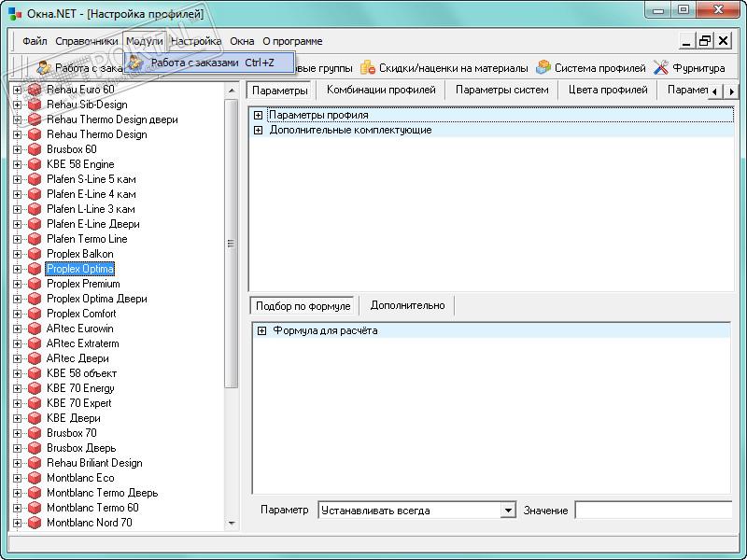Click the Rehau Euro 60 cube icon

35,90
